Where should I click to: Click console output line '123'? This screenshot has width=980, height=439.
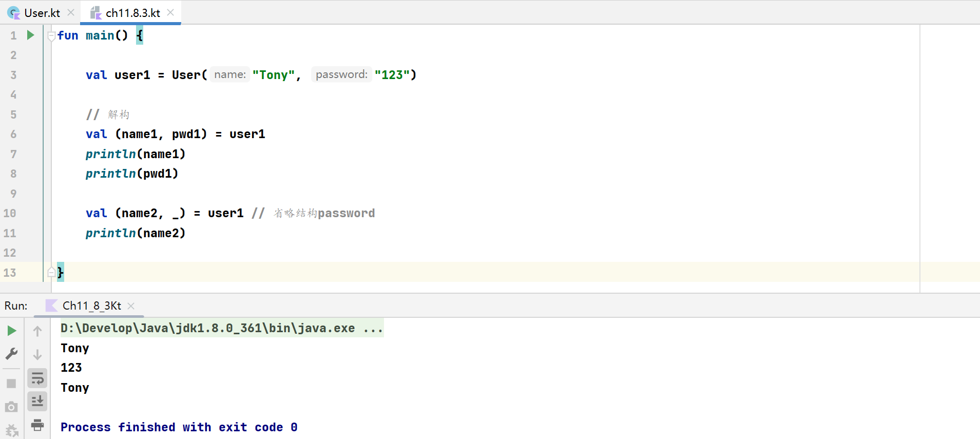[x=71, y=368]
